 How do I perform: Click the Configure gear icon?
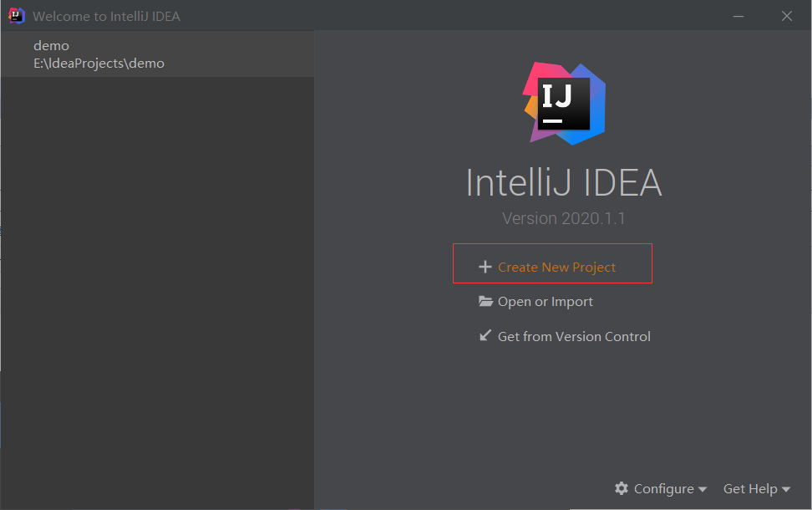pyautogui.click(x=622, y=488)
